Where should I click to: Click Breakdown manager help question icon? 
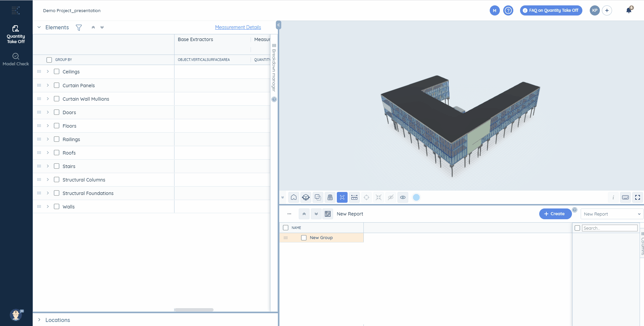(x=274, y=99)
